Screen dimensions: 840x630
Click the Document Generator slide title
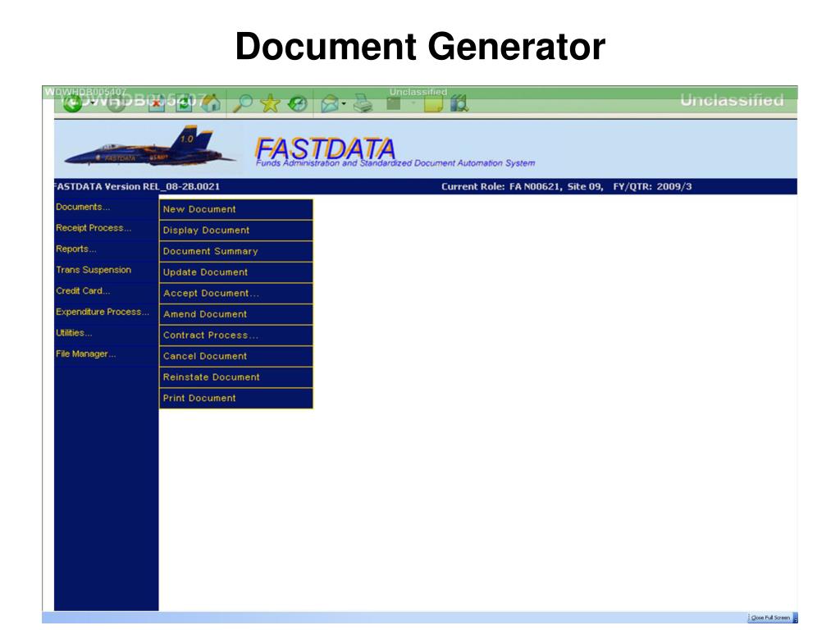(420, 46)
